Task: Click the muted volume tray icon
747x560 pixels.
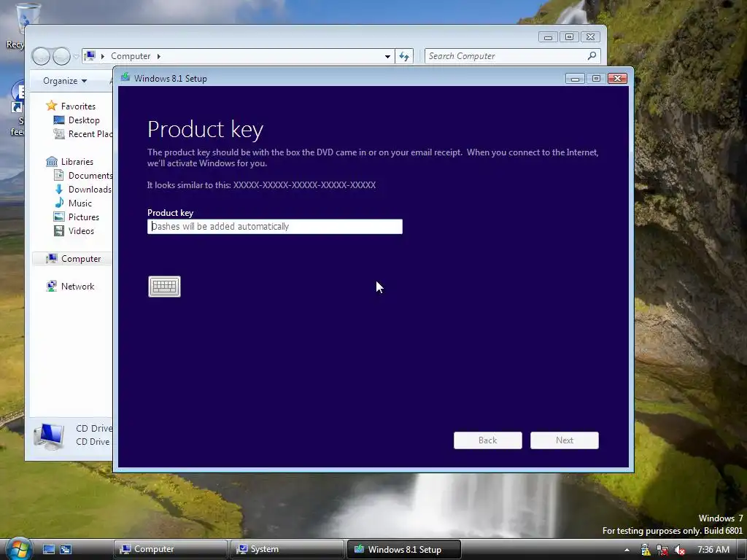Action: (680, 550)
